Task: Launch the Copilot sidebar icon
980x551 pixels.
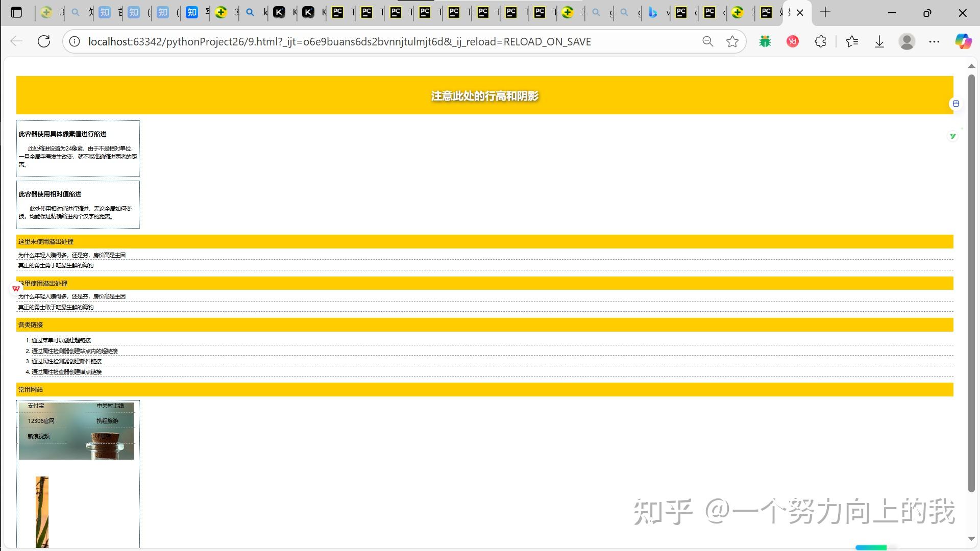Action: click(x=963, y=41)
